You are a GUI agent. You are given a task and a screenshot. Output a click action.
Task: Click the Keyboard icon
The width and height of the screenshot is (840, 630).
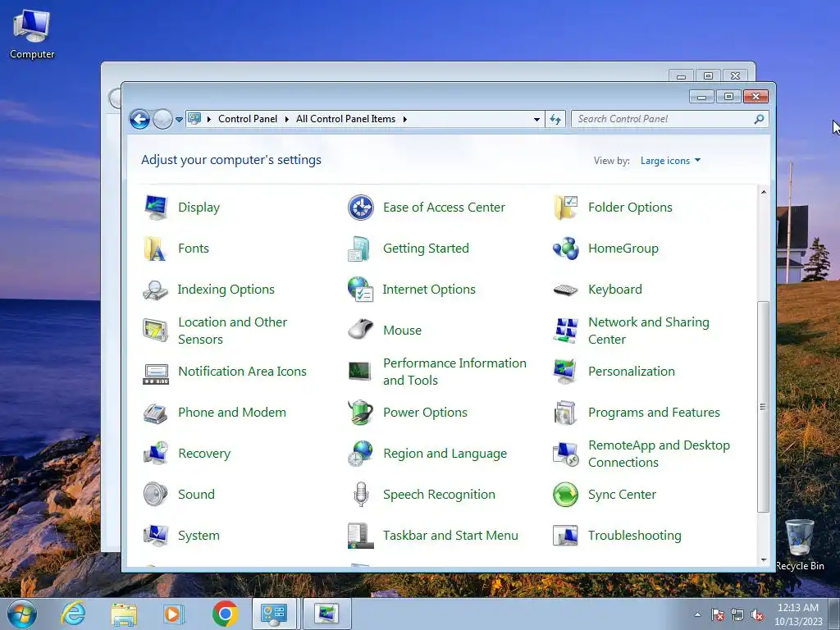566,290
